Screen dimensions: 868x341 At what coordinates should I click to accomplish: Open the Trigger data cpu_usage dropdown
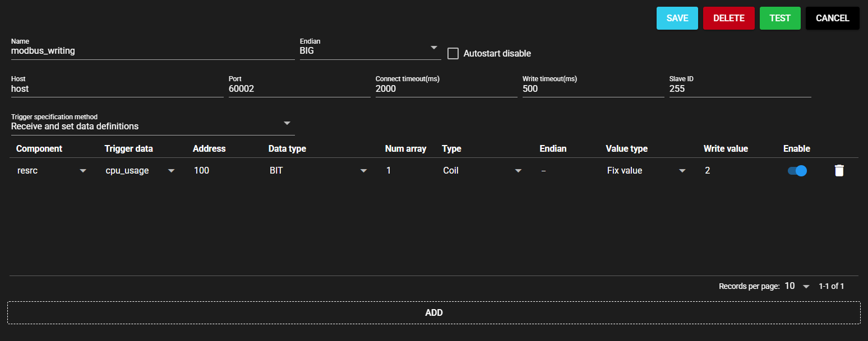(x=140, y=171)
